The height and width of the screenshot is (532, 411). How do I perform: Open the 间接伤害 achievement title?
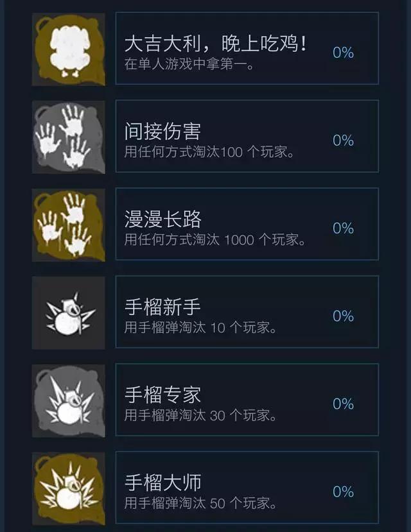click(x=162, y=132)
